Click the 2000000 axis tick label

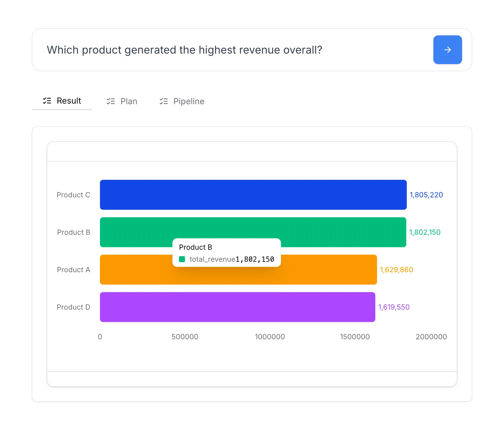click(432, 337)
